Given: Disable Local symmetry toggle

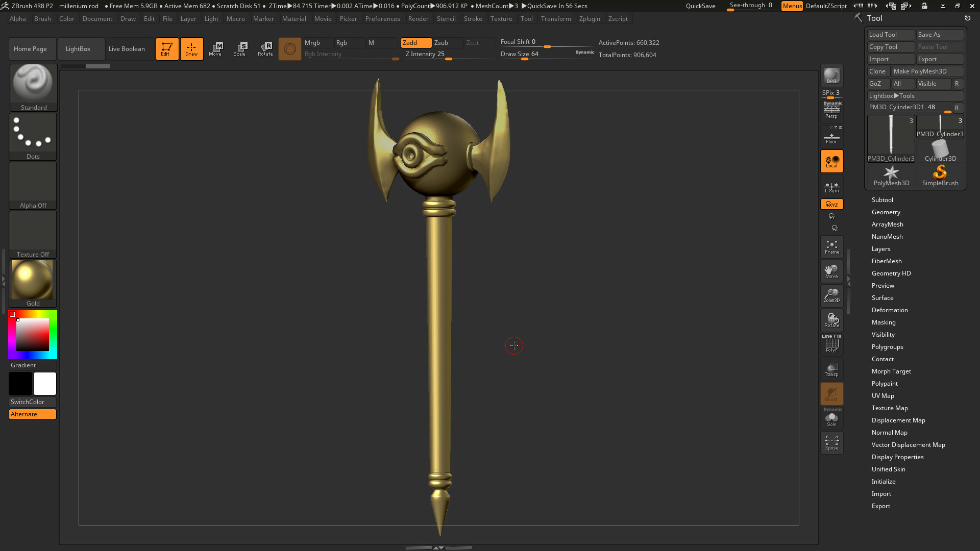Looking at the screenshot, I should (x=831, y=161).
